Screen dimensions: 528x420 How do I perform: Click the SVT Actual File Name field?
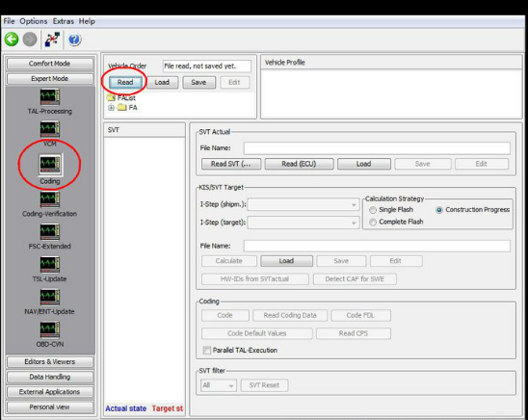pos(377,148)
